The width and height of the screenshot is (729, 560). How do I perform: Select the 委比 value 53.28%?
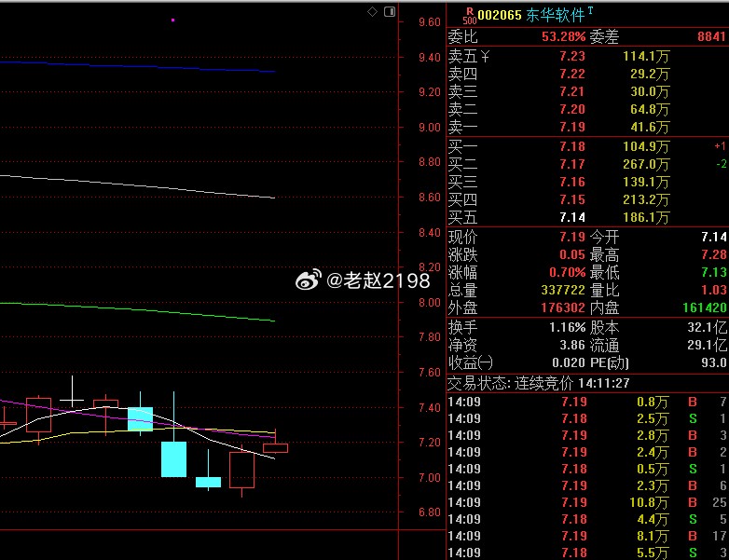pos(563,36)
